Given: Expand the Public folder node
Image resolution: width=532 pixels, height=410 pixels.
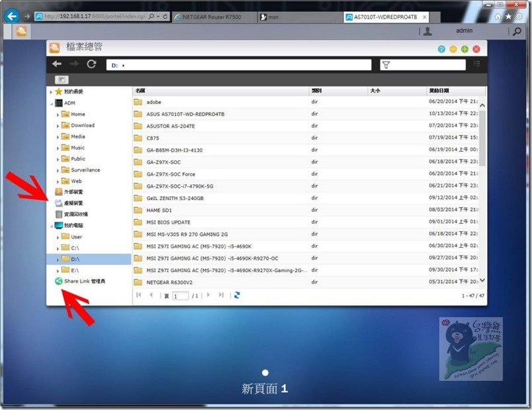Looking at the screenshot, I should click(x=58, y=160).
